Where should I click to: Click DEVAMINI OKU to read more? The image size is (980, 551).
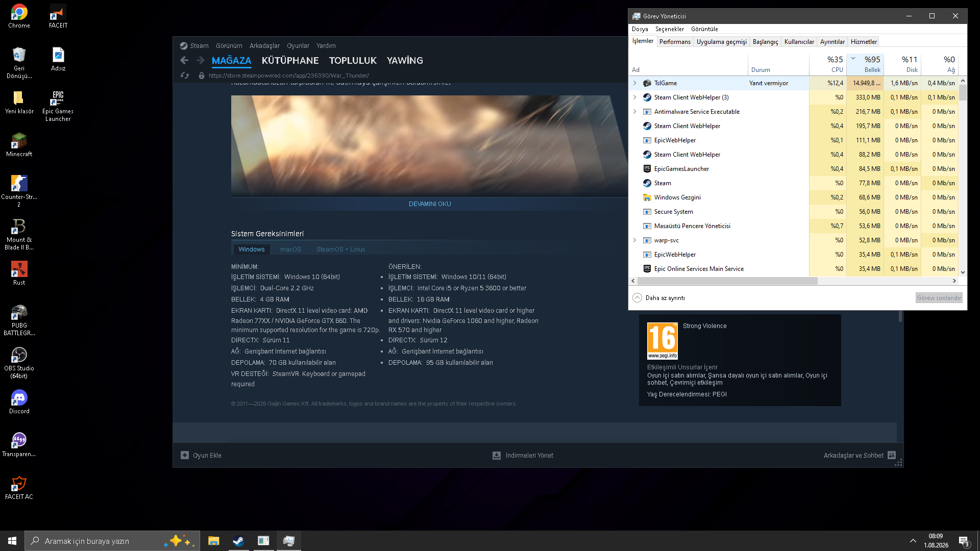point(430,204)
